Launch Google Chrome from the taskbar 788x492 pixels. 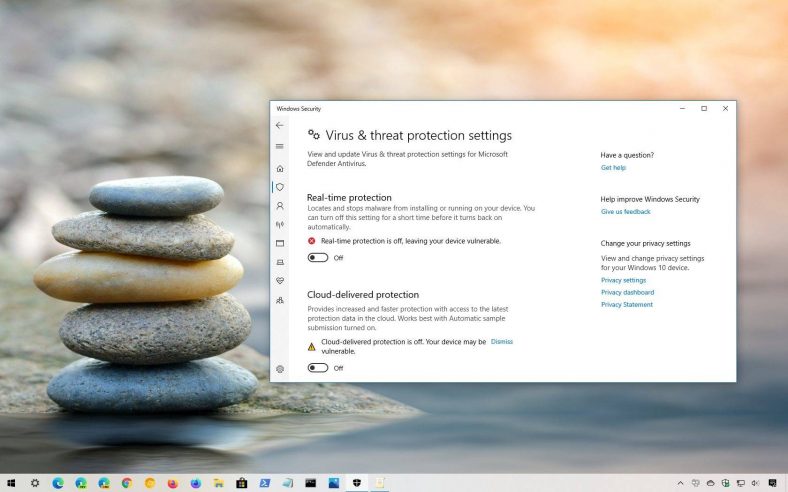(x=127, y=483)
